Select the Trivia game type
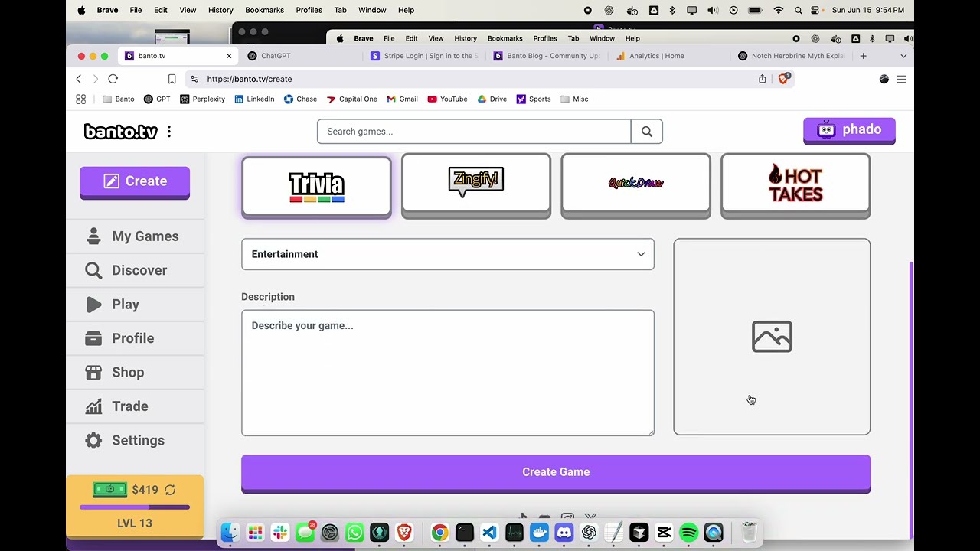 click(316, 187)
